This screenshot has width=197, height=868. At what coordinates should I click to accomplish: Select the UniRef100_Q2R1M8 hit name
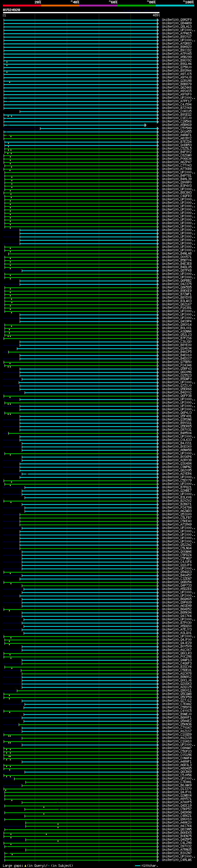point(177,81)
